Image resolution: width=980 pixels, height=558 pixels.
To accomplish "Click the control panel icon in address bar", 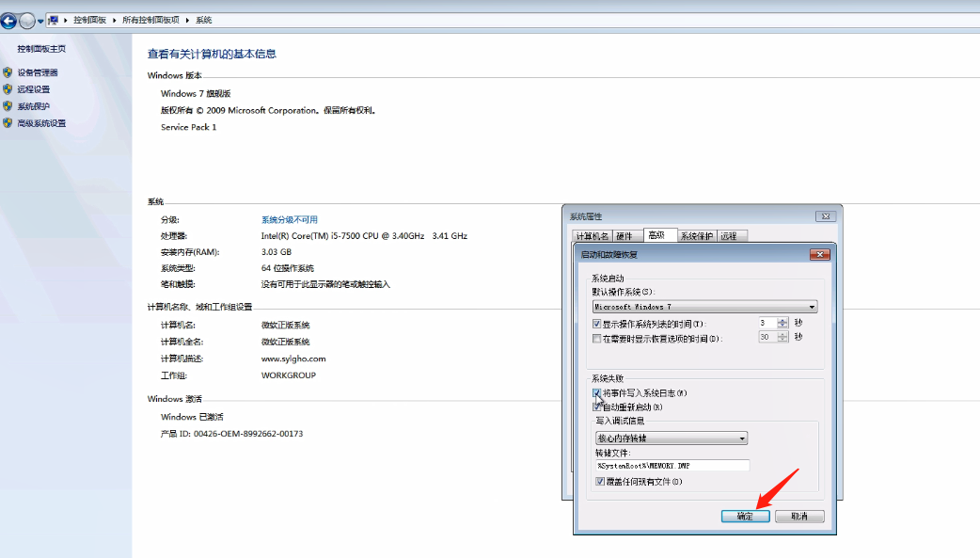I will tap(53, 20).
